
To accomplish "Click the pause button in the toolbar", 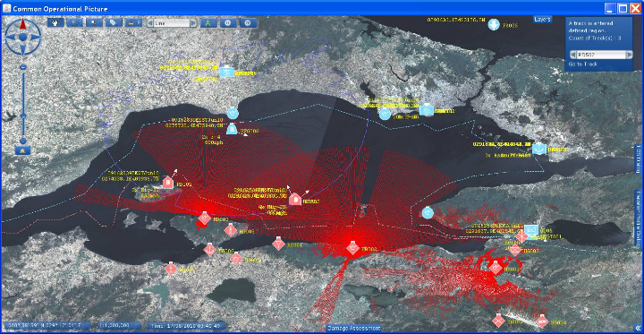I will [228, 23].
